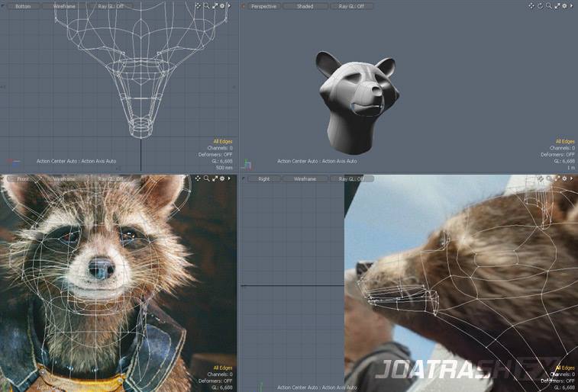Viewport: 578px width, 392px height.
Task: Open the Perspective view type dropdown
Action: pos(263,6)
